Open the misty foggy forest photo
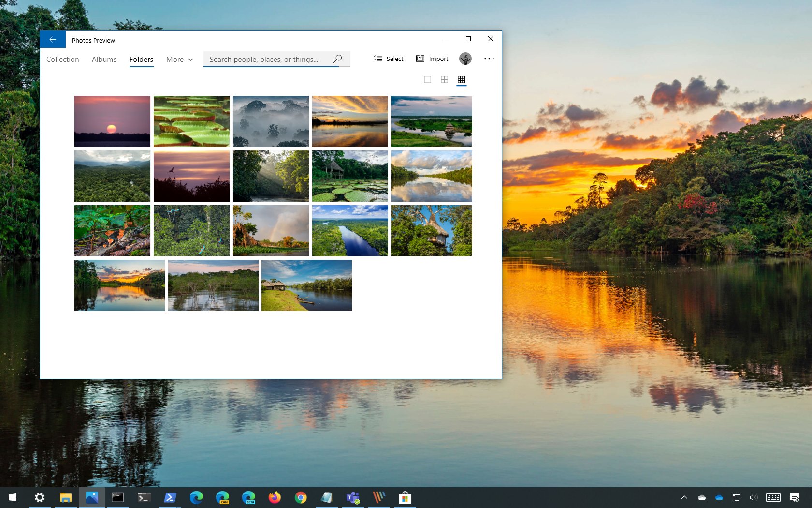Screen dimensions: 812x508 click(x=271, y=121)
